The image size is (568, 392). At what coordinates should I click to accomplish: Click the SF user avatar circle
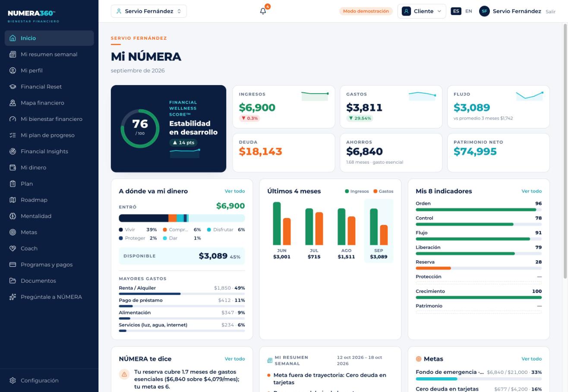[x=484, y=11]
